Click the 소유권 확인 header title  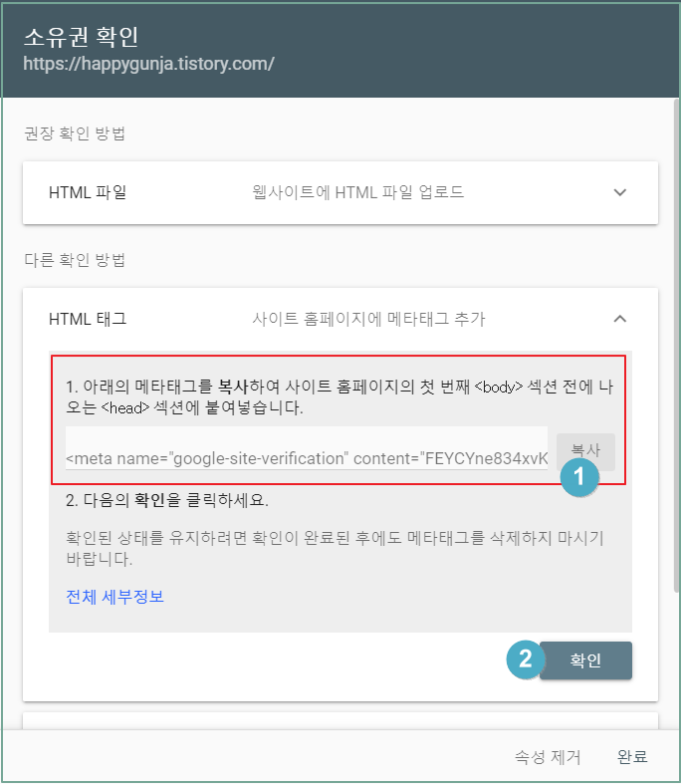(x=81, y=37)
